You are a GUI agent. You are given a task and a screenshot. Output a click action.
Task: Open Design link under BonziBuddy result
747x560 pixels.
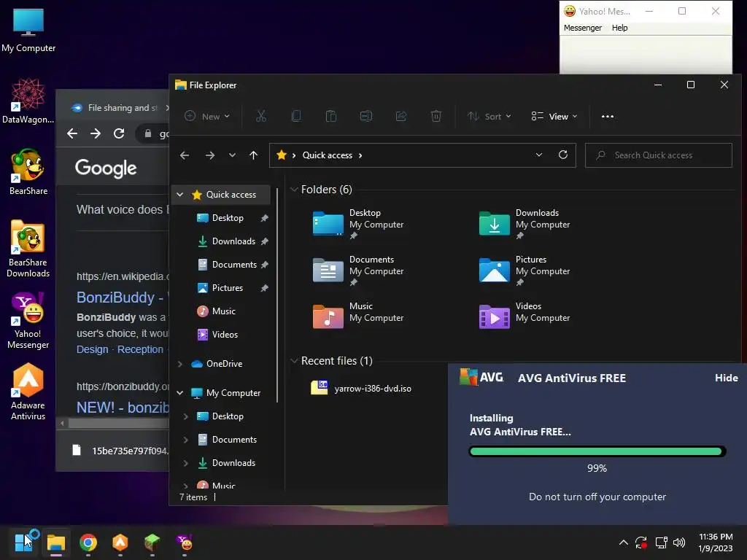[x=93, y=349]
